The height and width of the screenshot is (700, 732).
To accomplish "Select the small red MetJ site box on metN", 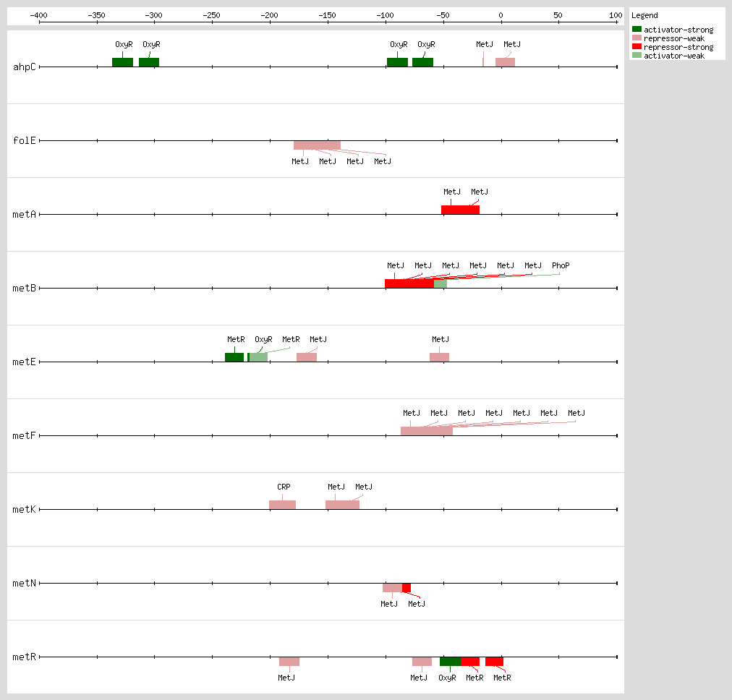I will coord(407,587).
